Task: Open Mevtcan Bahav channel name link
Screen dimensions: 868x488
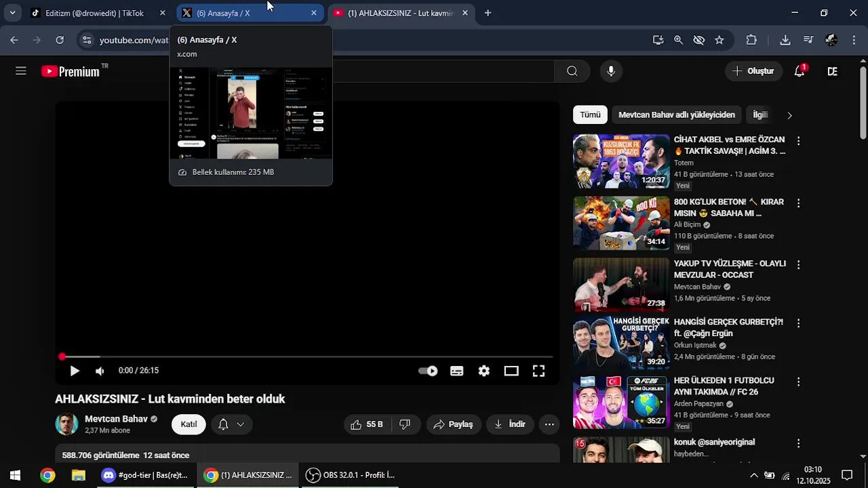Action: [116, 419]
